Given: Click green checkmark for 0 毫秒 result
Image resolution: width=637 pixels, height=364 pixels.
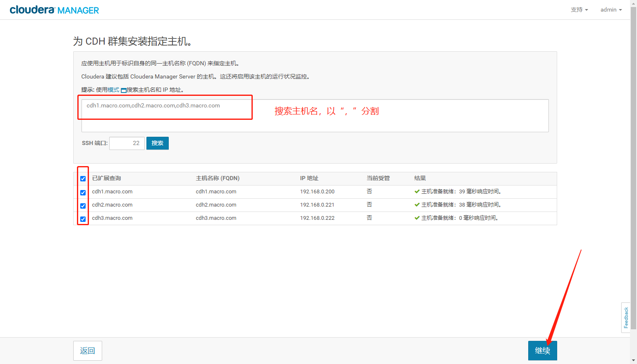Looking at the screenshot, I should coord(417,218).
